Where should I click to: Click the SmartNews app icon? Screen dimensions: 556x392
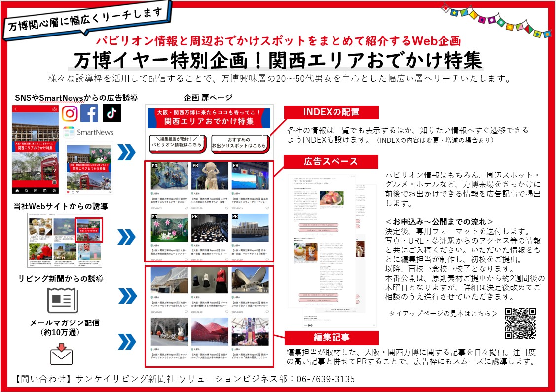[x=69, y=132]
